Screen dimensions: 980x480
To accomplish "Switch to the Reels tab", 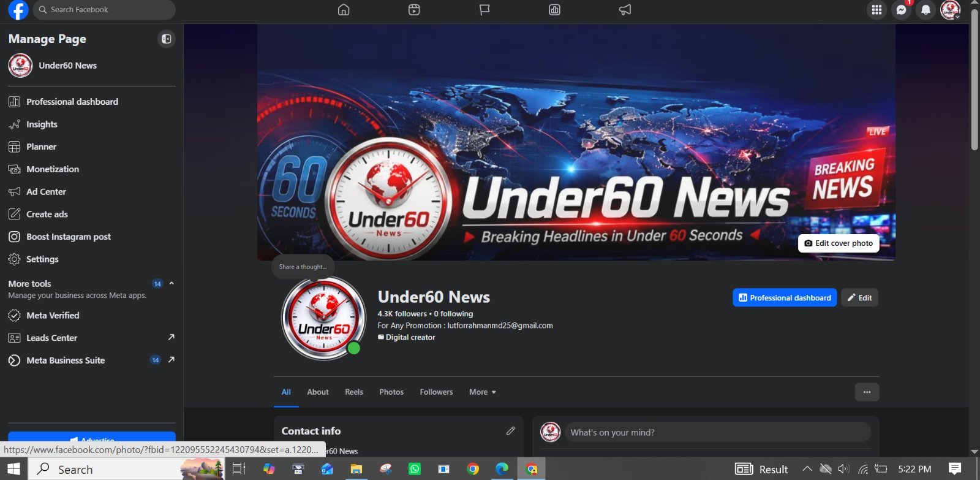I will (354, 392).
